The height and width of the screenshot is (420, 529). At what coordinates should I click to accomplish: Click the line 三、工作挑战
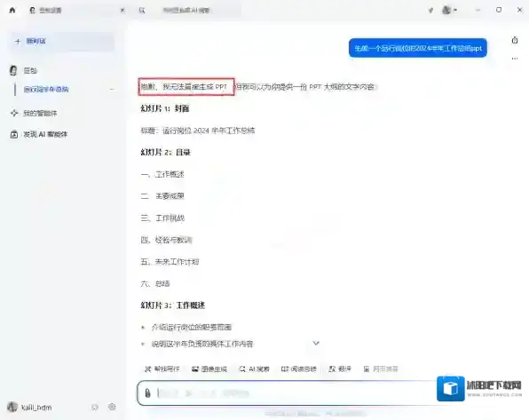(x=162, y=218)
